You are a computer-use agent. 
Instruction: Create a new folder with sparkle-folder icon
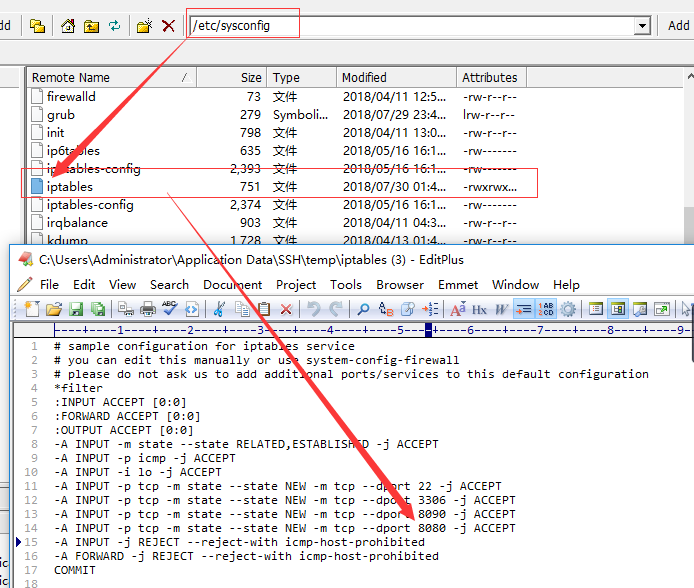pyautogui.click(x=144, y=26)
